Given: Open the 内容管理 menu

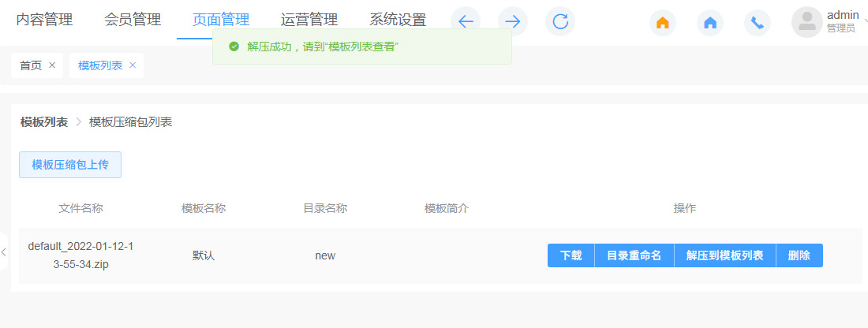Looking at the screenshot, I should (x=44, y=20).
